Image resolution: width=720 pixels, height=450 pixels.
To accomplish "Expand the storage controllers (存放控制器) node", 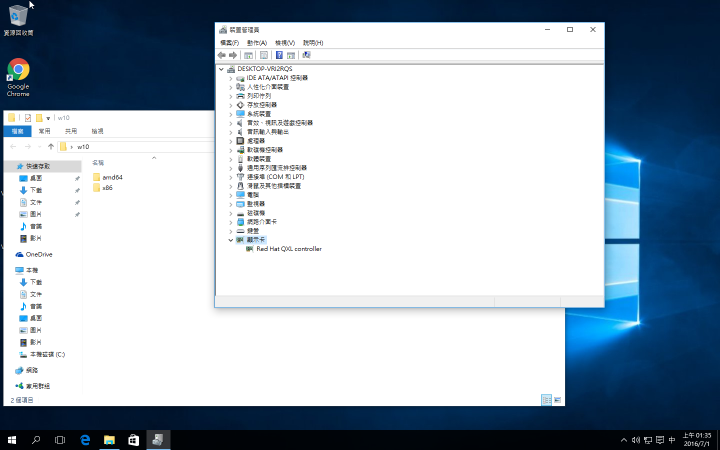I will point(231,105).
